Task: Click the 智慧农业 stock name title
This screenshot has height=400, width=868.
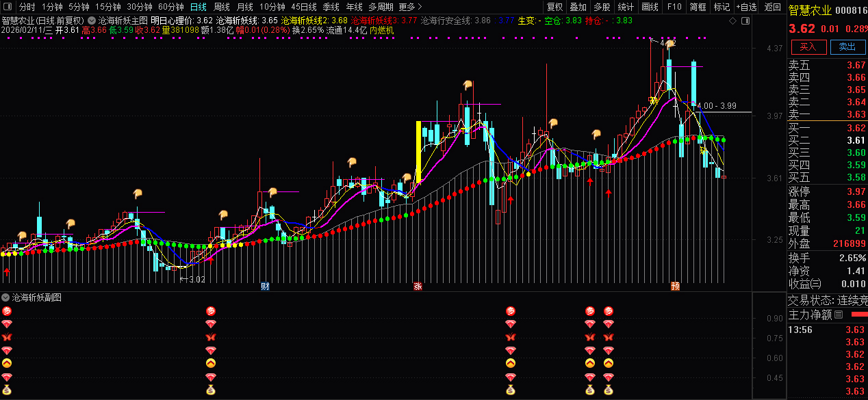Action: pyautogui.click(x=810, y=10)
